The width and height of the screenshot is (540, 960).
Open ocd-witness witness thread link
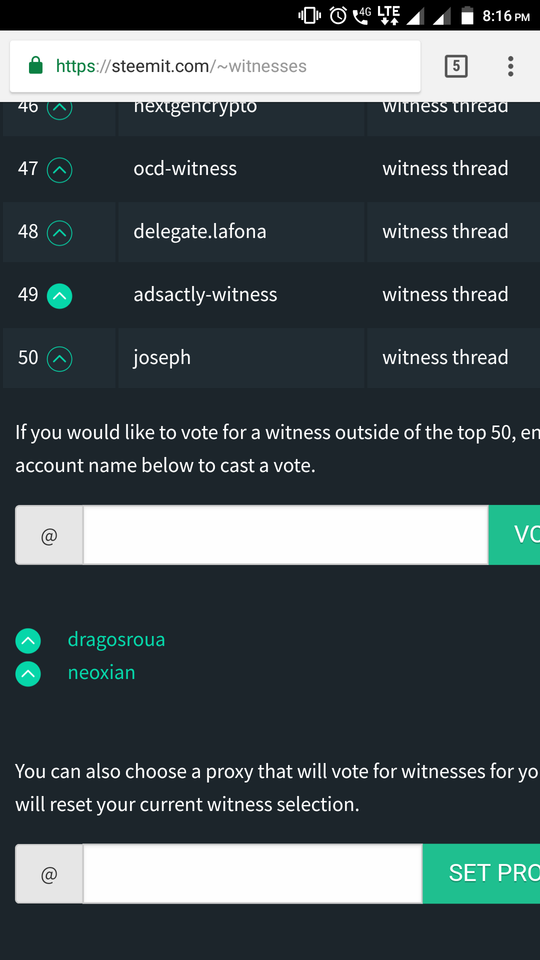coord(445,168)
